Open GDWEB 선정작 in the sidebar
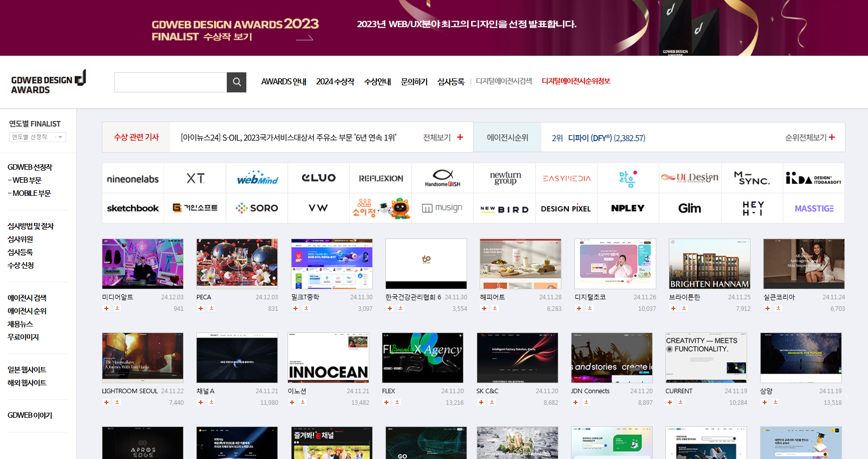The width and height of the screenshot is (868, 459). [30, 167]
